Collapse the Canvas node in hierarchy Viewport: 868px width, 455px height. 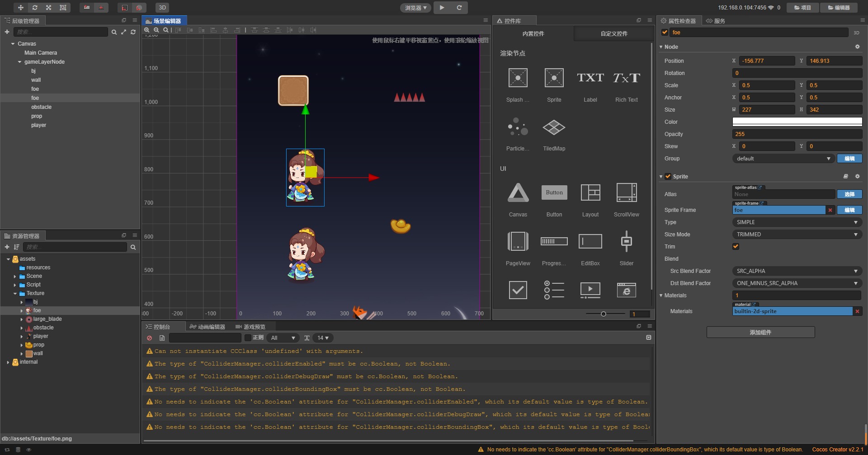pos(13,44)
